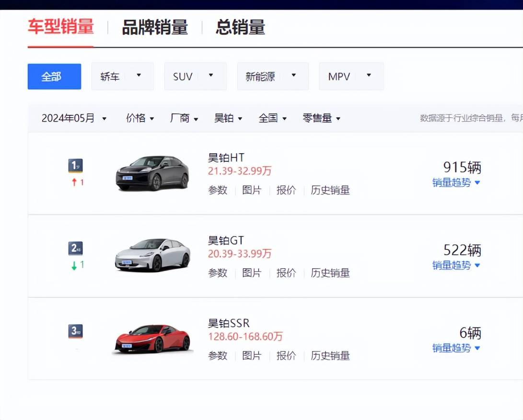Open the 厂商 filter dropdown

point(184,118)
